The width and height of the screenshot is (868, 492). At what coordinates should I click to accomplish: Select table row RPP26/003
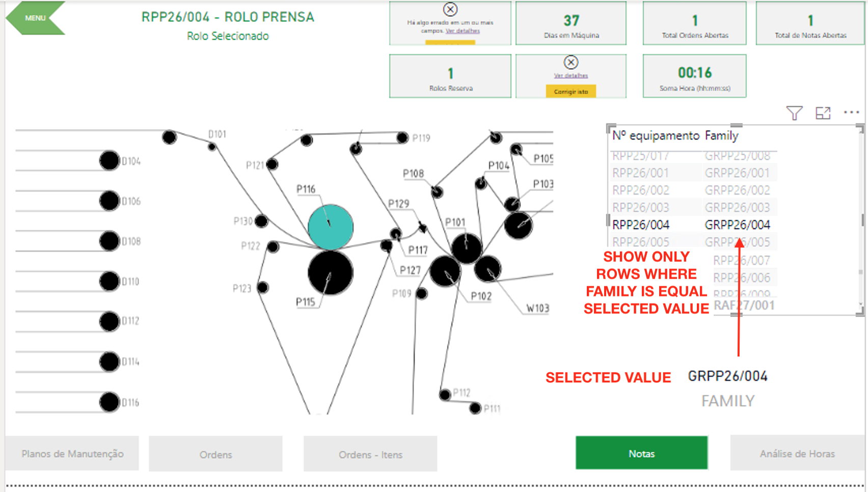coord(693,208)
